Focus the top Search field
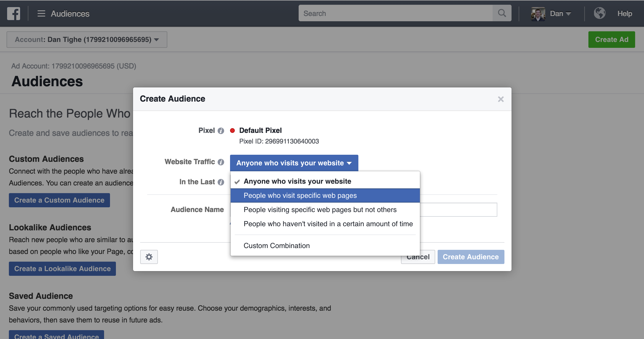The image size is (644, 339). click(x=396, y=13)
